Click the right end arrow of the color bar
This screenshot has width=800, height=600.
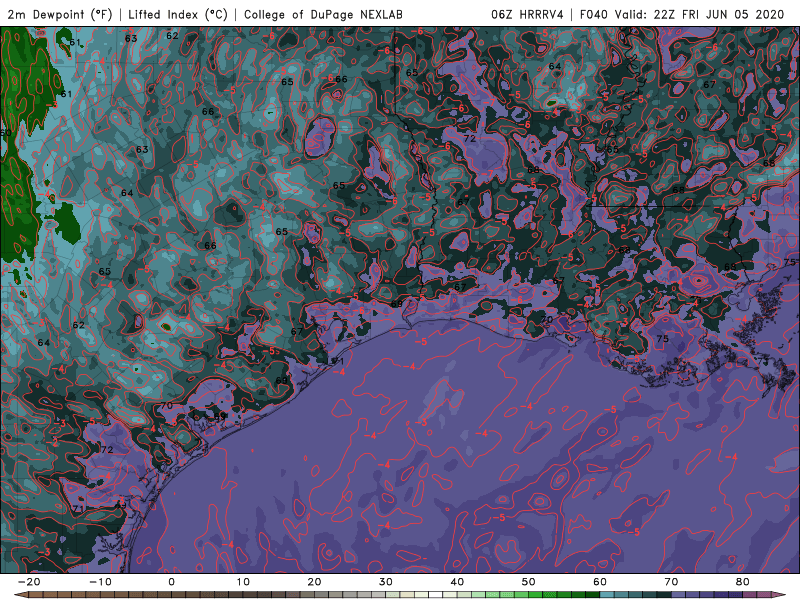click(779, 594)
